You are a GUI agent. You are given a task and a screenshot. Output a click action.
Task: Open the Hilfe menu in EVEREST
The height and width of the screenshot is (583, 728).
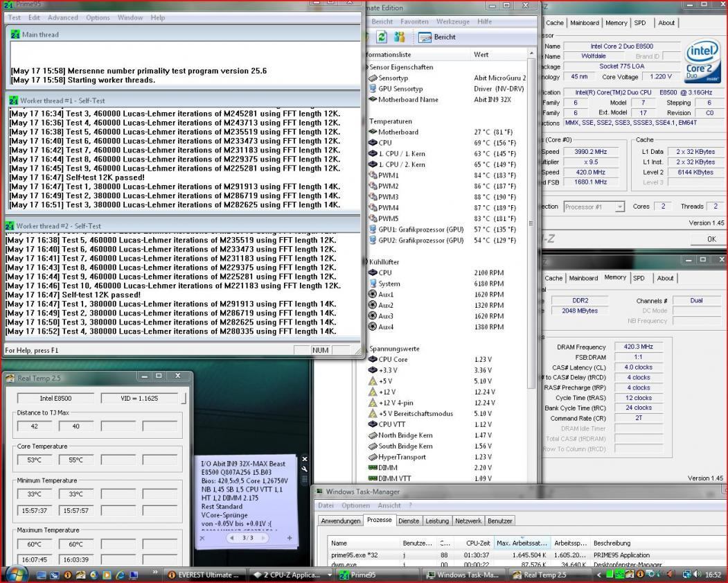coord(484,21)
